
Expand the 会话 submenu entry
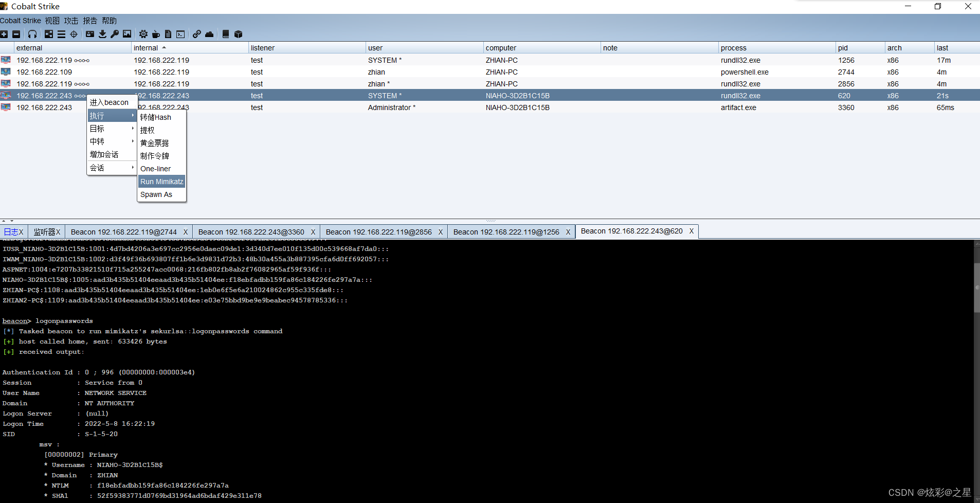[x=112, y=168]
